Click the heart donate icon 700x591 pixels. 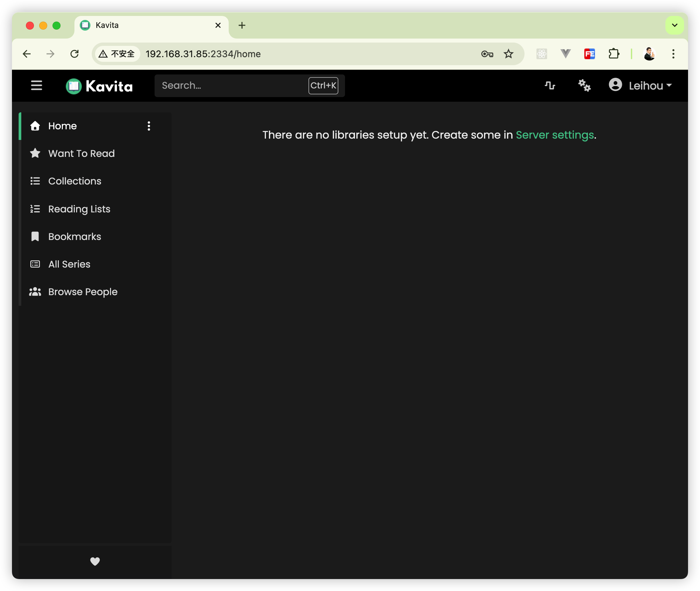coord(95,561)
